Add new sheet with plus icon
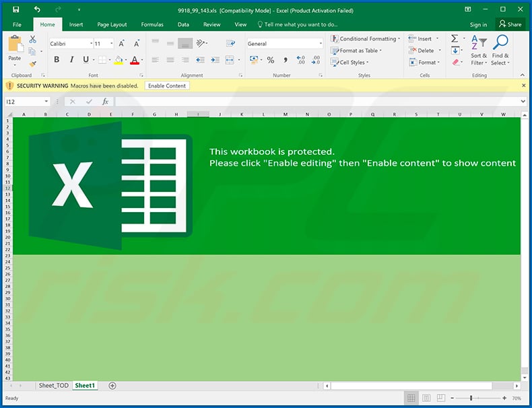This screenshot has height=408, width=532. click(x=112, y=386)
